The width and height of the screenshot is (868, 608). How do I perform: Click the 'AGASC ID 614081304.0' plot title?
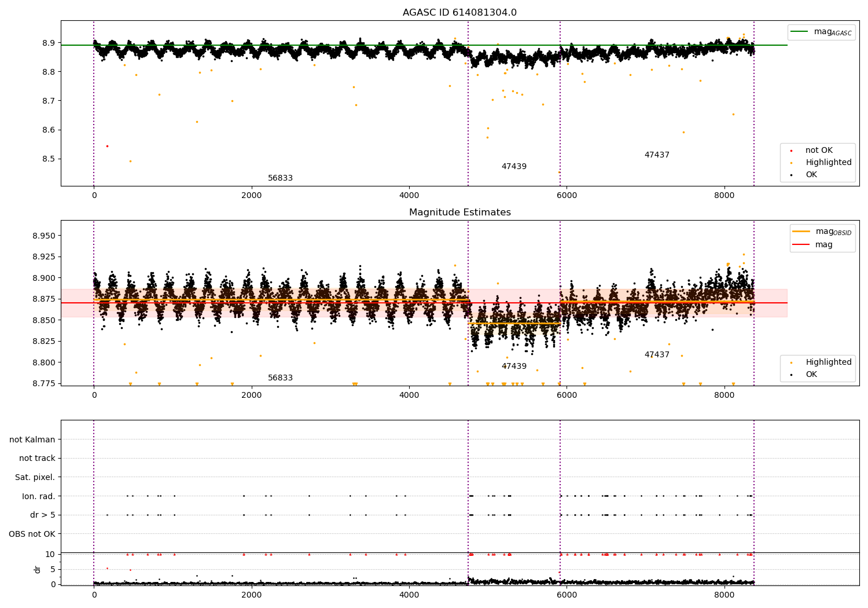(460, 13)
